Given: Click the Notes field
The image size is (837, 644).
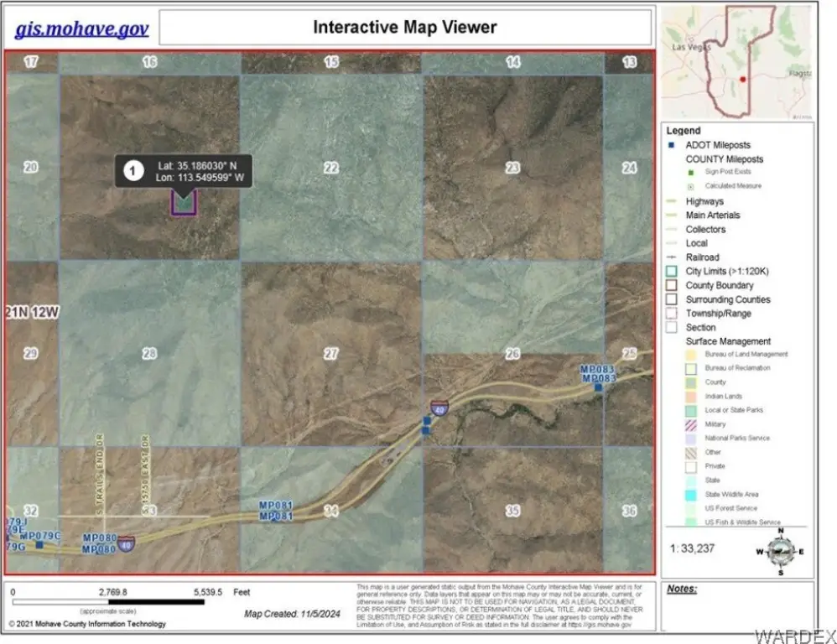Looking at the screenshot, I should 737,608.
